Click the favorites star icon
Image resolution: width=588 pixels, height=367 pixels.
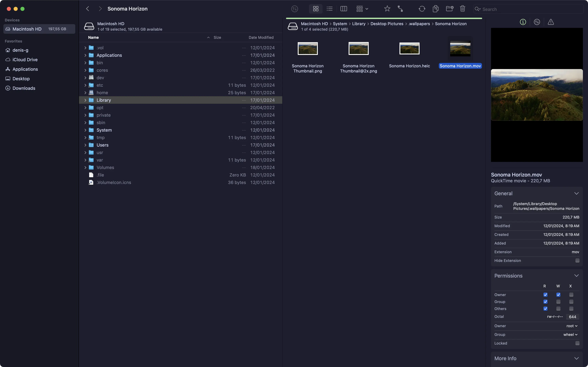pyautogui.click(x=387, y=9)
